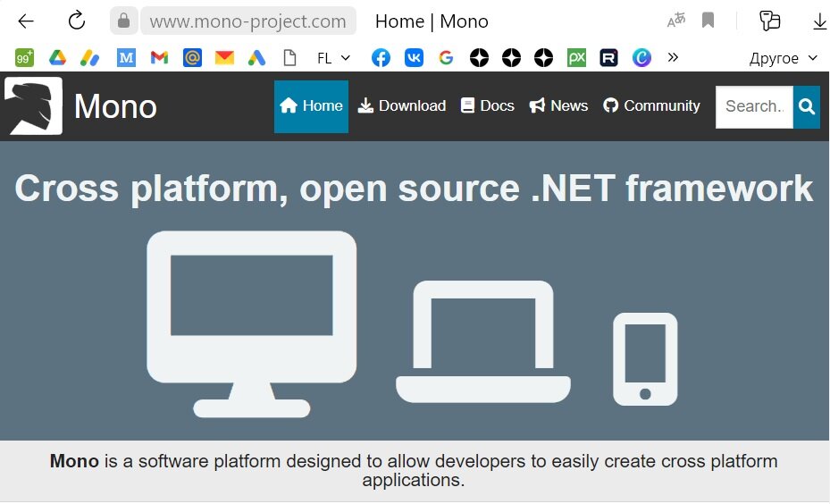This screenshot has height=504, width=830.
Task: Reload the page with the refresh icon
Action: pyautogui.click(x=77, y=21)
